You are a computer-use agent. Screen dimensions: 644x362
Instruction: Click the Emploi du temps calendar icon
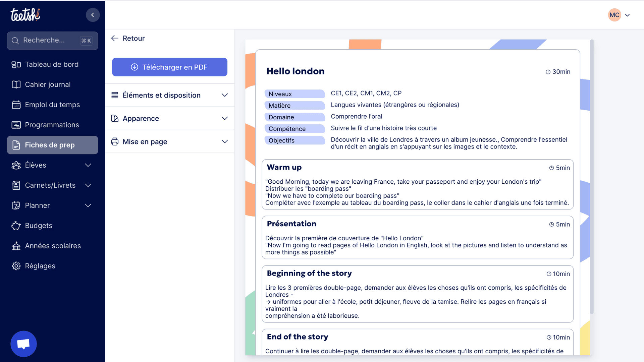(x=16, y=105)
